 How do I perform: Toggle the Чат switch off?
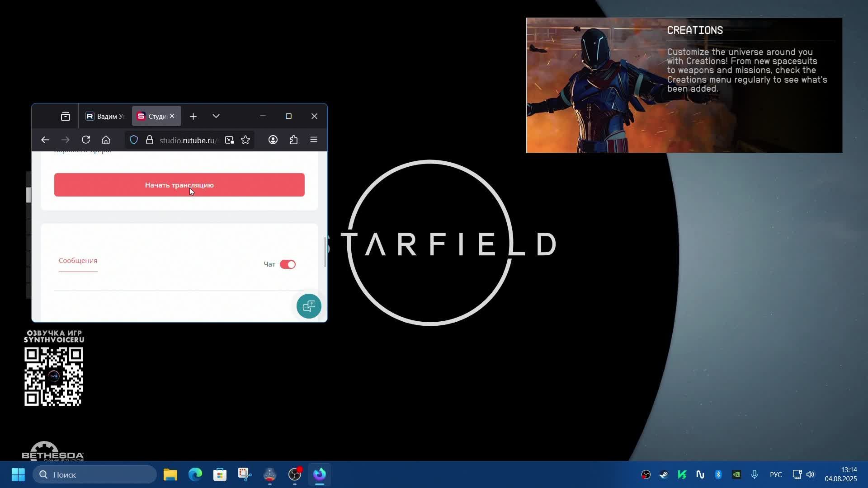[x=288, y=264]
